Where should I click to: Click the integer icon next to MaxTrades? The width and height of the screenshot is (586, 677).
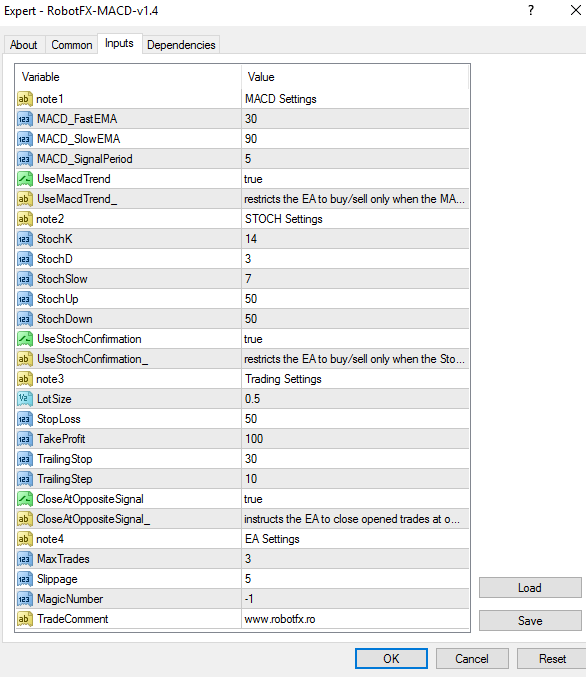point(25,559)
